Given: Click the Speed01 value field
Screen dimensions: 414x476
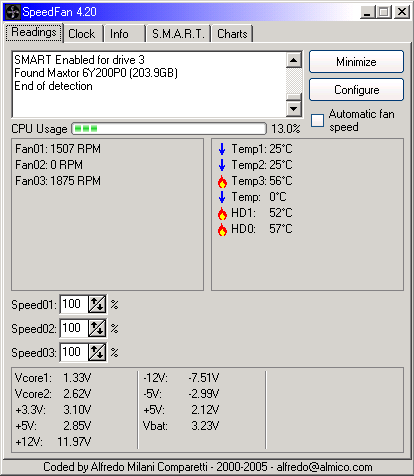Looking at the screenshot, I should point(74,304).
